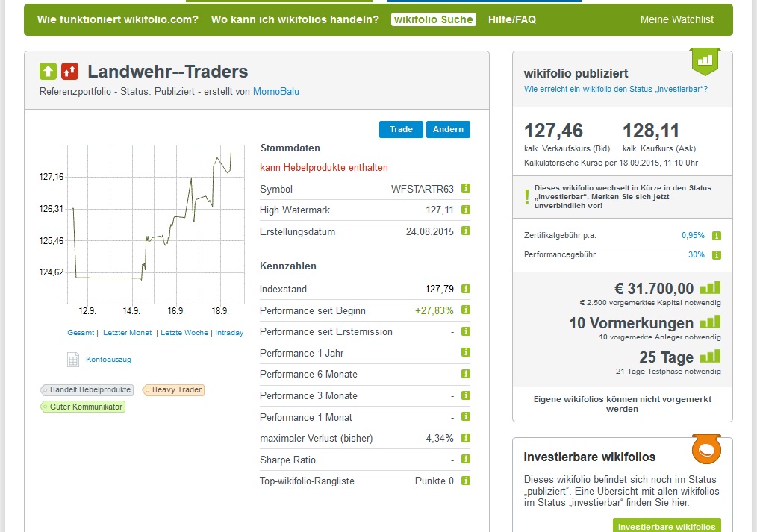
Task: Click the Heavy Trader tag
Action: (x=173, y=389)
